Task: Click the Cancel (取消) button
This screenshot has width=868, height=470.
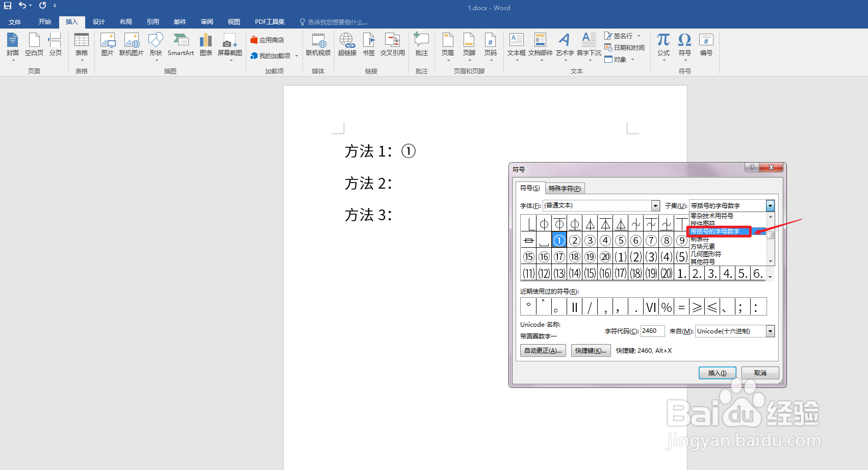Action: pos(760,373)
